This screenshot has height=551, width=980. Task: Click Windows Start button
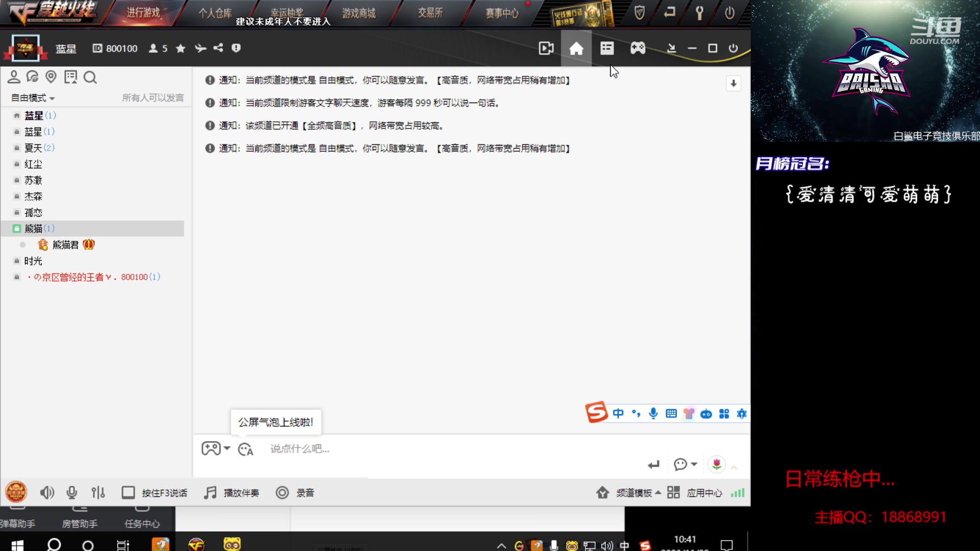[17, 545]
